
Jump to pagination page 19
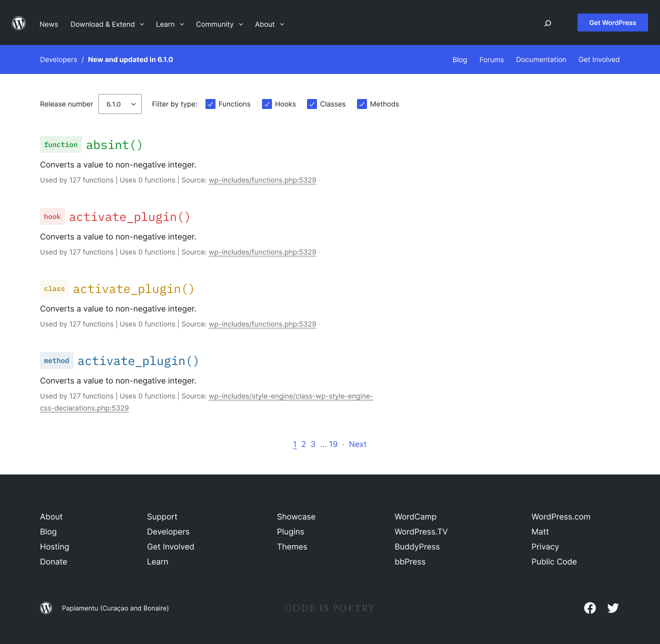333,444
